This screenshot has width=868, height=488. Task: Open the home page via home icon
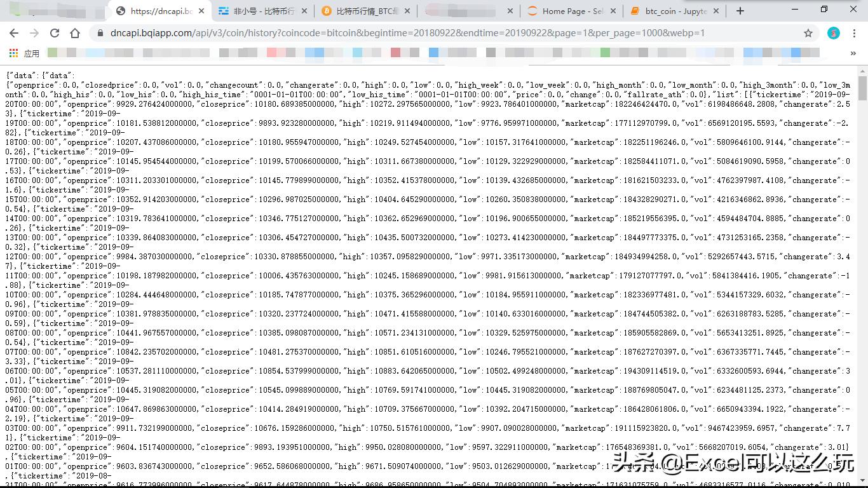[x=74, y=33]
